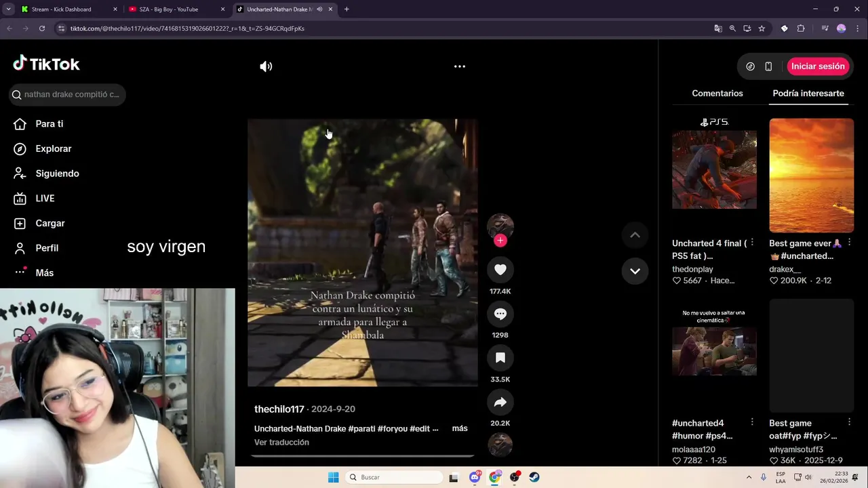
Task: Expand 'Más' in the TikTok sidebar
Action: [44, 272]
